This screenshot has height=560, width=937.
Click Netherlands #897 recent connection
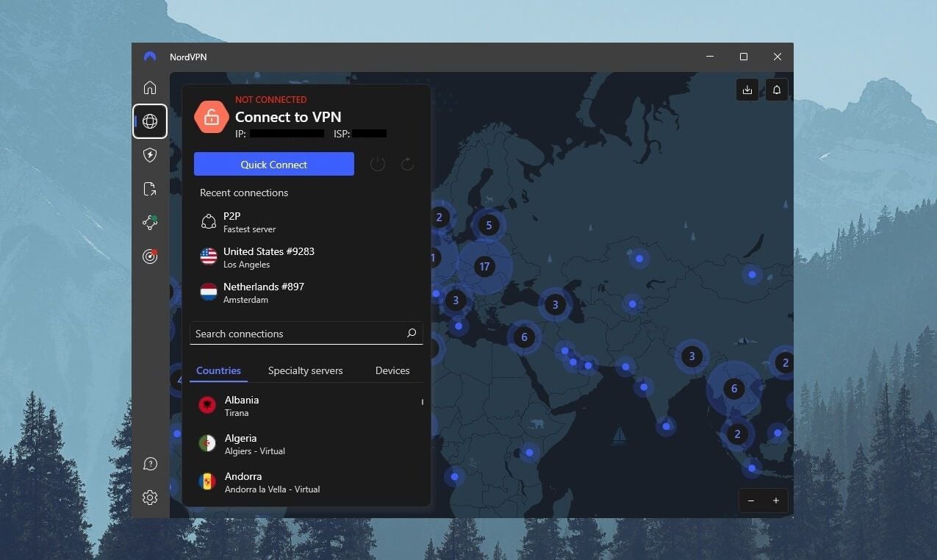coord(306,292)
